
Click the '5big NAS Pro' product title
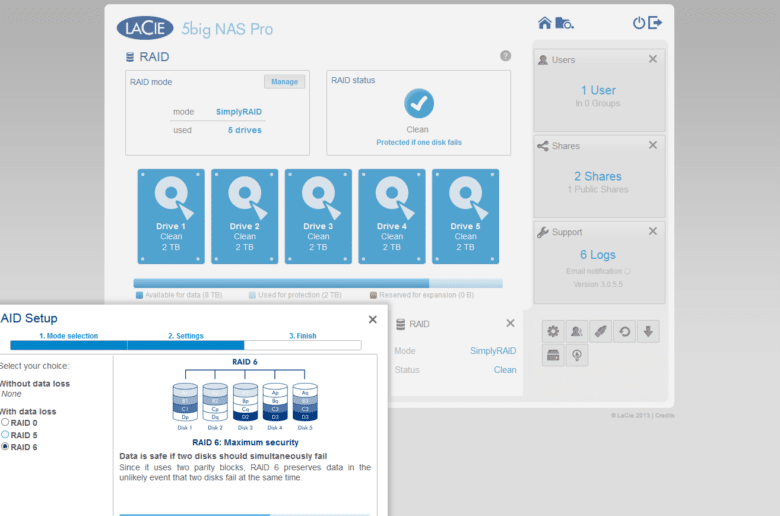[x=227, y=29]
